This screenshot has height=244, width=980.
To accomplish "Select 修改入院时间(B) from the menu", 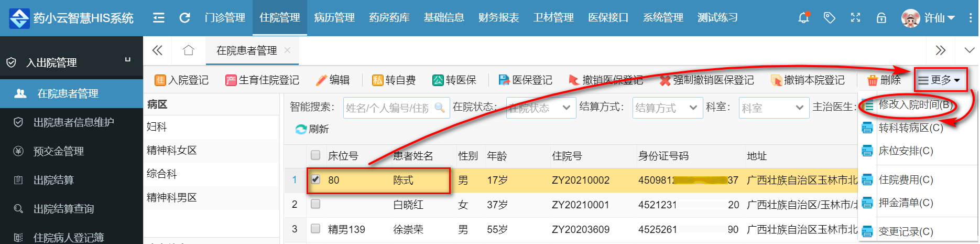I will pos(915,105).
